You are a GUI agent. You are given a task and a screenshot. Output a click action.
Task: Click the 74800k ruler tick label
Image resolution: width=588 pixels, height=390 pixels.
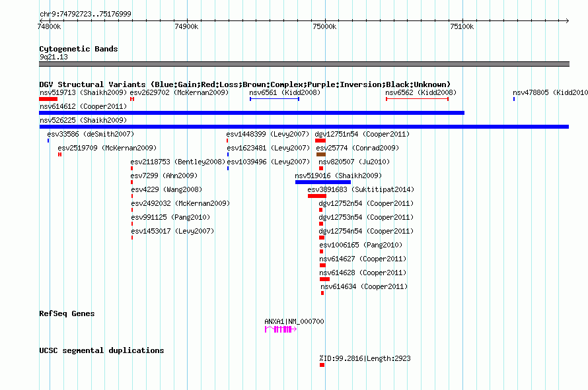(x=49, y=26)
